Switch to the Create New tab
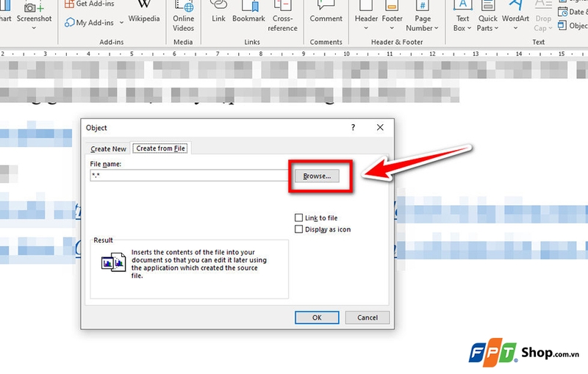Image resolution: width=588 pixels, height=374 pixels. (108, 148)
